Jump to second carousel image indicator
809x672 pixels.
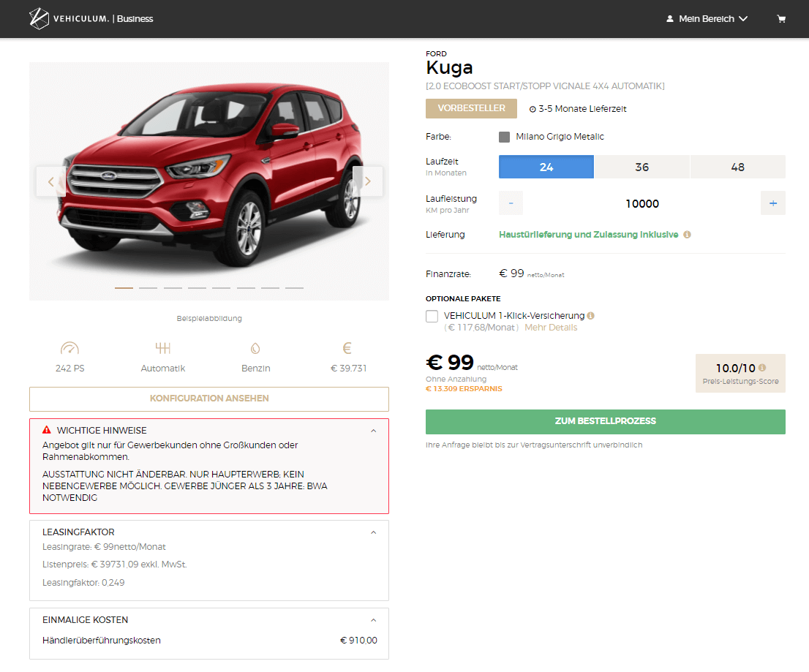click(x=148, y=288)
